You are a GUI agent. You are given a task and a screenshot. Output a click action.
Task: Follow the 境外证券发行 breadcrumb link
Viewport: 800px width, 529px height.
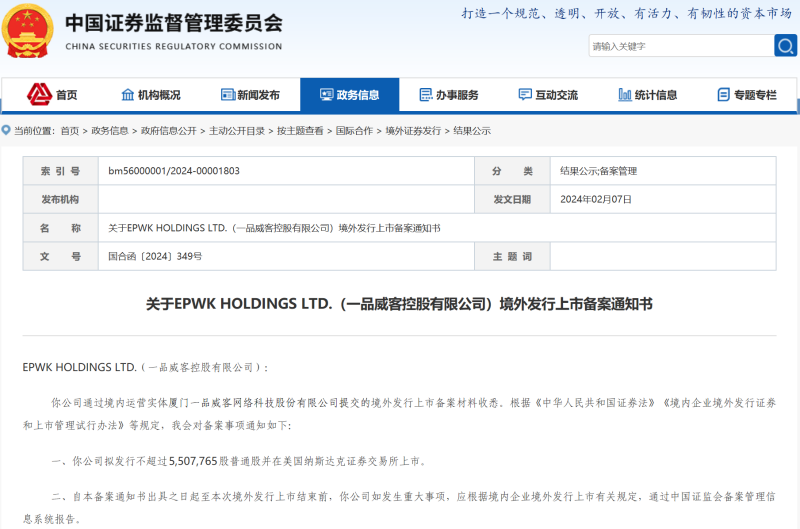point(413,131)
